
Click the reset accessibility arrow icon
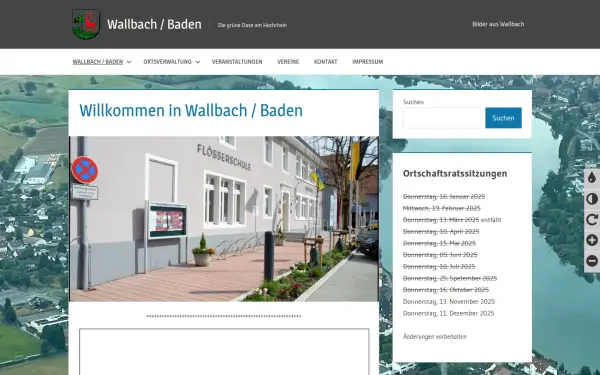pos(592,220)
